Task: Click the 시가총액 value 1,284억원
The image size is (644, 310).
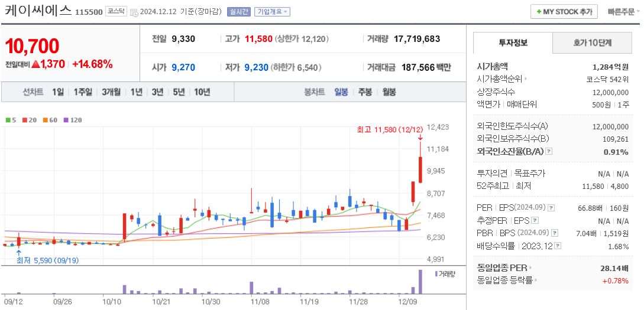Action: click(611, 67)
